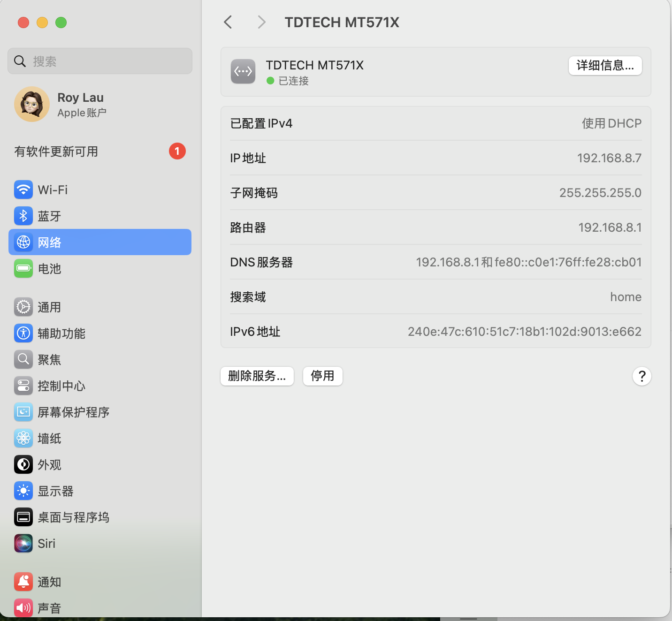Click the 详细信息... details button
The width and height of the screenshot is (672, 621).
pyautogui.click(x=605, y=66)
